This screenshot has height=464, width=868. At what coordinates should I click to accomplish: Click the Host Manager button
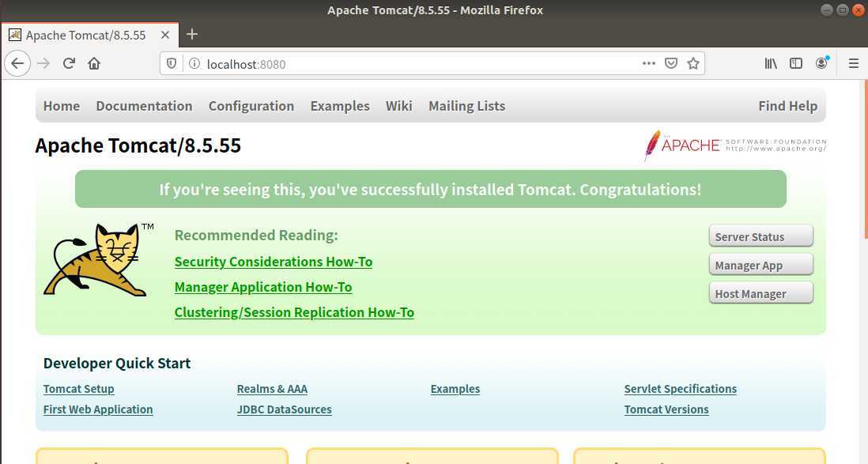(x=760, y=293)
